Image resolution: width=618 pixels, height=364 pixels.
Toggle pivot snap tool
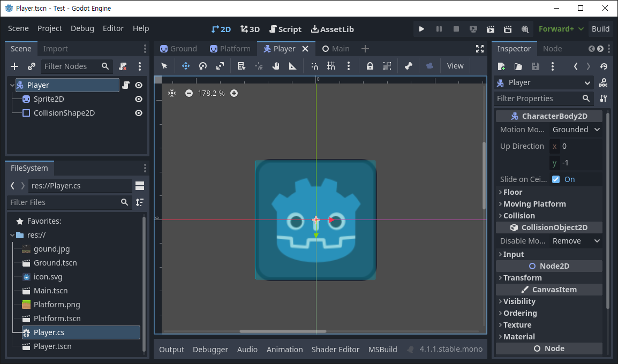259,66
